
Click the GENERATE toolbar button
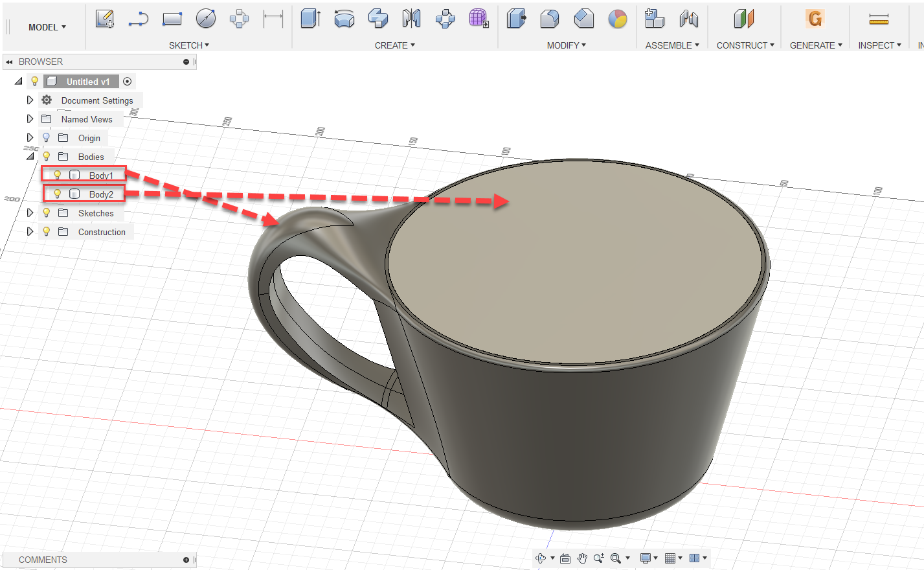click(x=815, y=19)
